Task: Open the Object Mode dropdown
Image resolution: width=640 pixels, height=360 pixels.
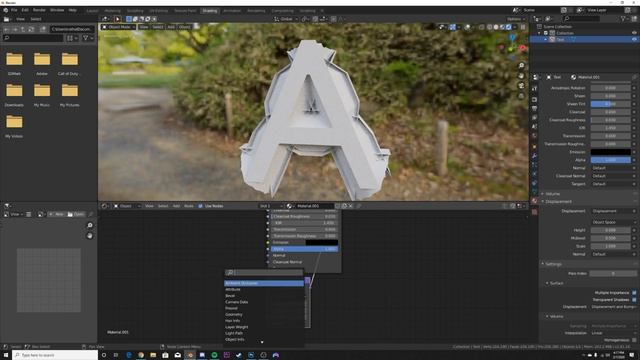Action: coord(119,27)
